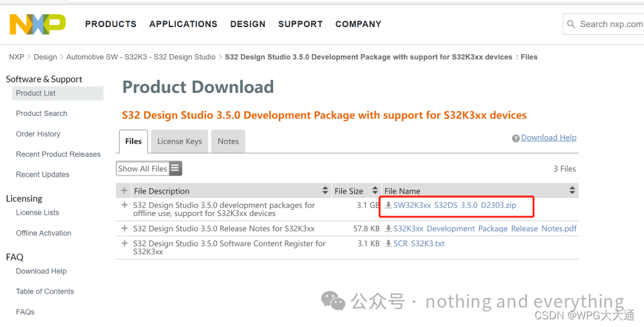This screenshot has width=644, height=327.
Task: Open Download Help under FAQ sidebar
Action: pos(41,271)
